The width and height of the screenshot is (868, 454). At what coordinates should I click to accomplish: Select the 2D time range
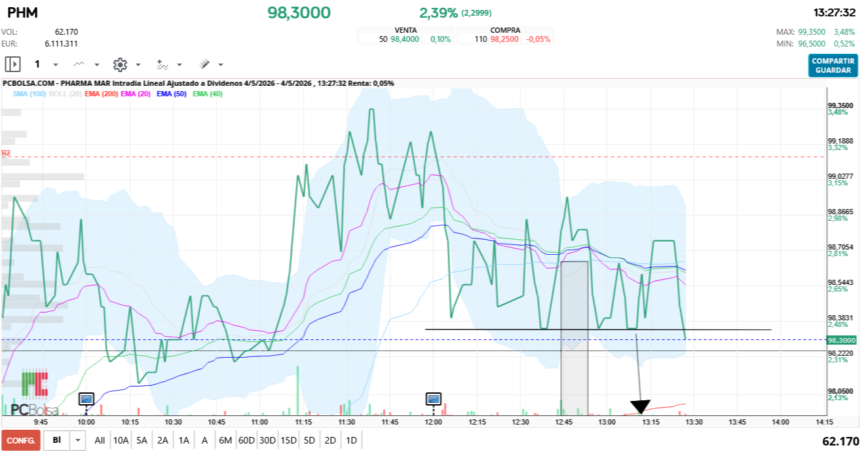coord(330,440)
